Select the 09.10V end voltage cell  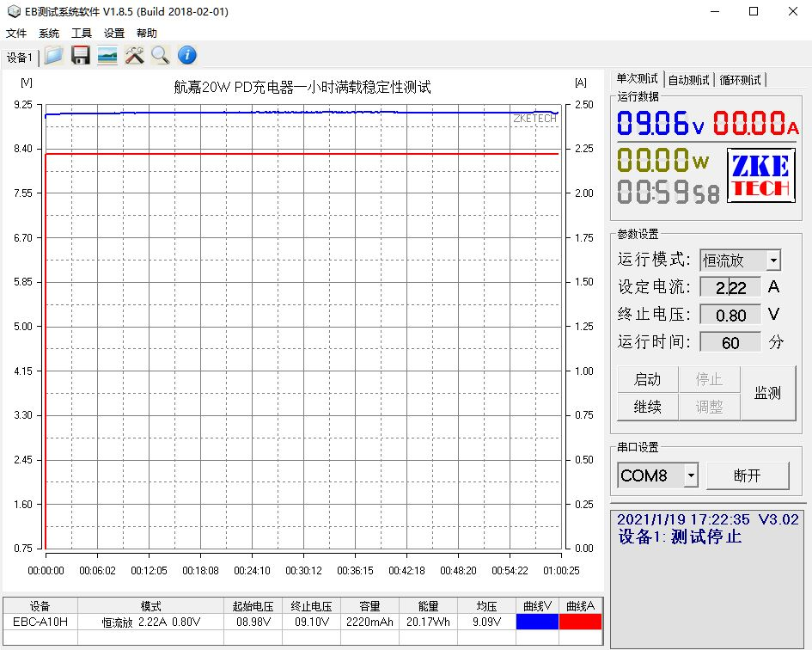coord(312,622)
